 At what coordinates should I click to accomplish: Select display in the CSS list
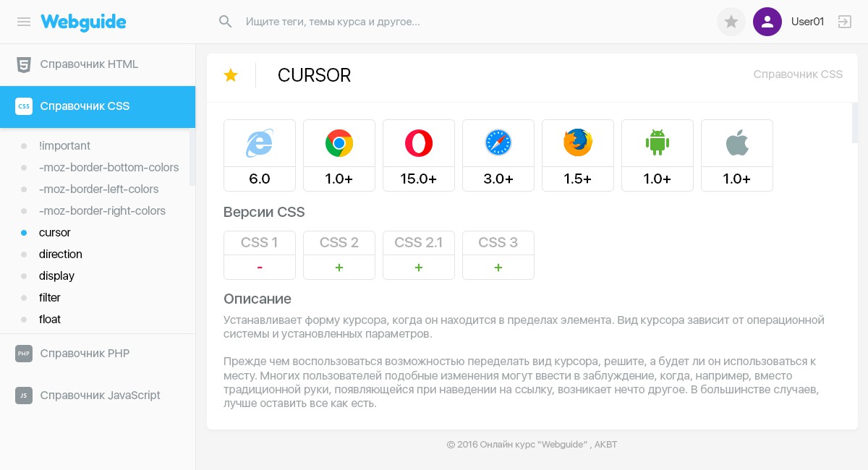57,276
